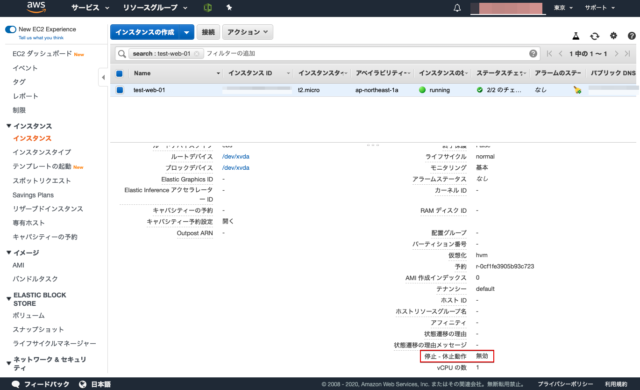Image resolution: width=640 pixels, height=390 pixels.
Task: Collapse the インスタンス sidebar section
Action: click(x=9, y=126)
